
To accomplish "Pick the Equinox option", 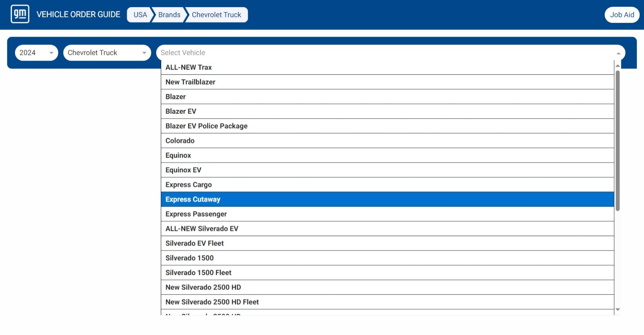I will coord(387,155).
